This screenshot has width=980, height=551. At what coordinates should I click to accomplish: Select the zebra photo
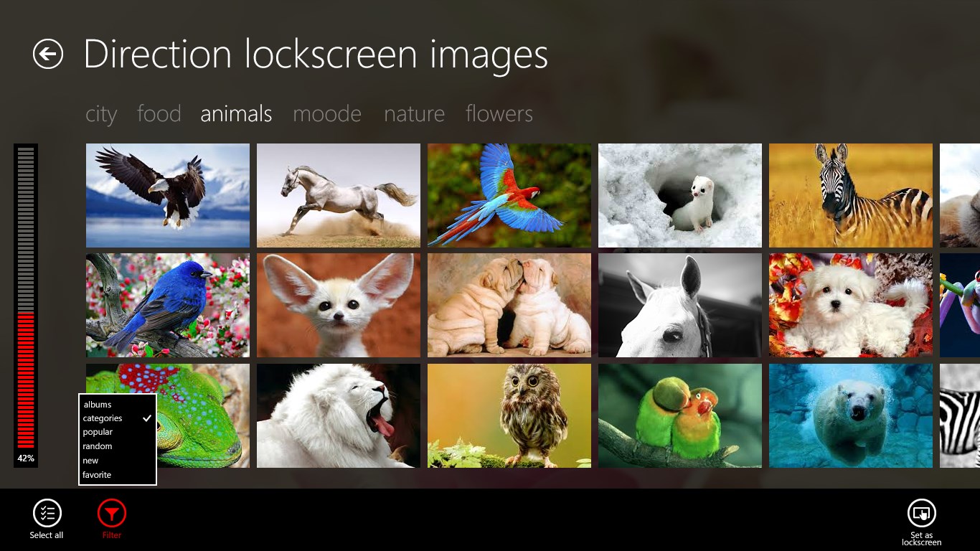pyautogui.click(x=850, y=194)
